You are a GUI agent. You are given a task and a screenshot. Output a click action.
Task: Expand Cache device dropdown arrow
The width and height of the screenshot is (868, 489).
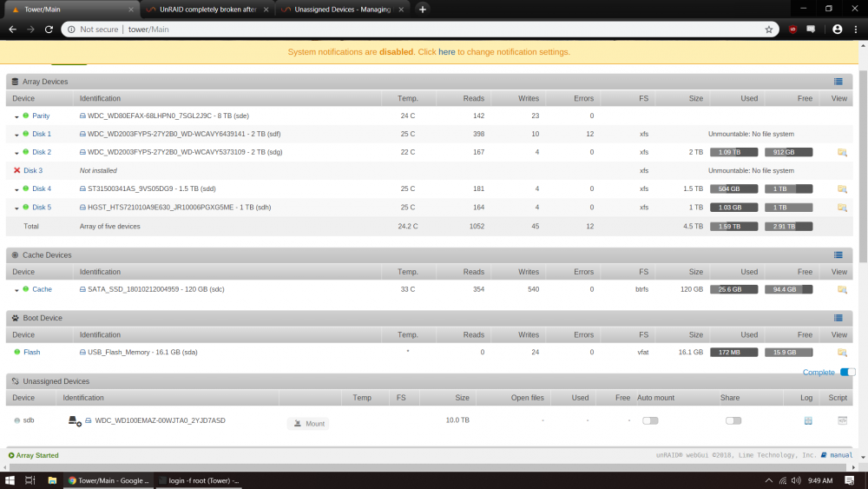coord(16,291)
